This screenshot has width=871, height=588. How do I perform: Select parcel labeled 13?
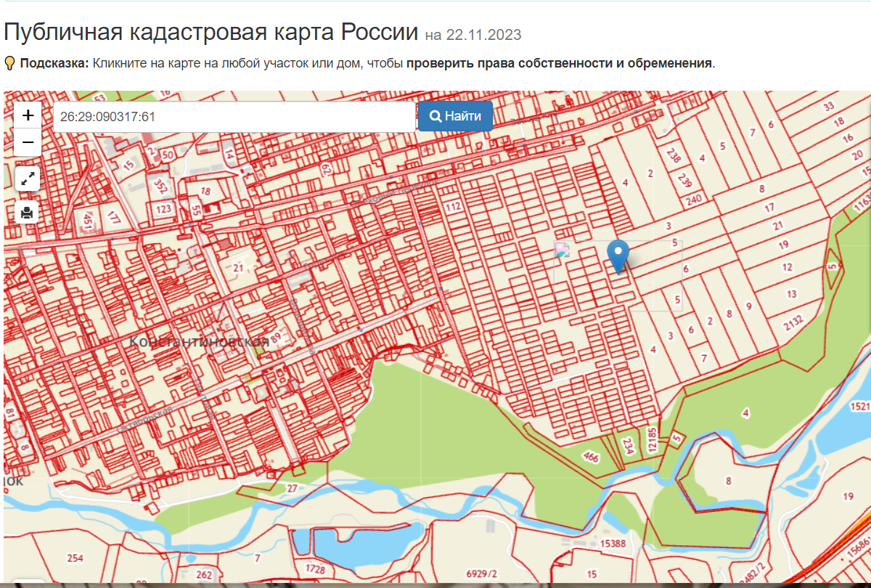click(791, 294)
